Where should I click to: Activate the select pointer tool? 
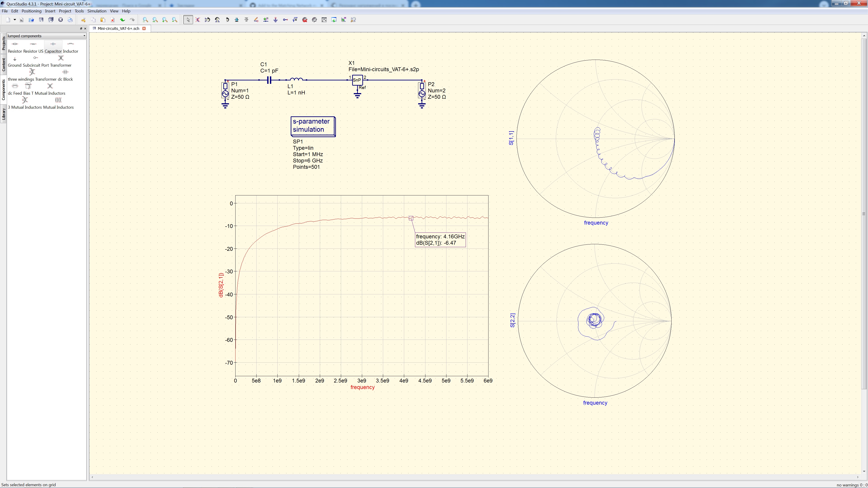(188, 20)
